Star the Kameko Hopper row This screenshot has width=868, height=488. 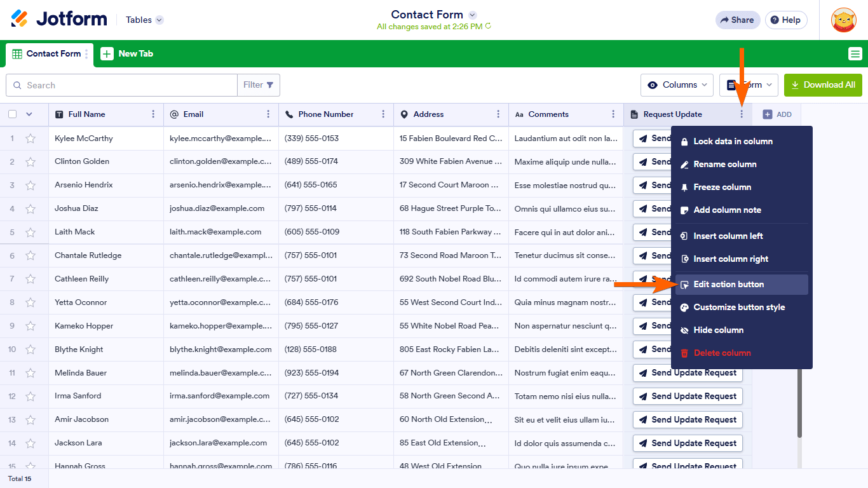coord(31,327)
